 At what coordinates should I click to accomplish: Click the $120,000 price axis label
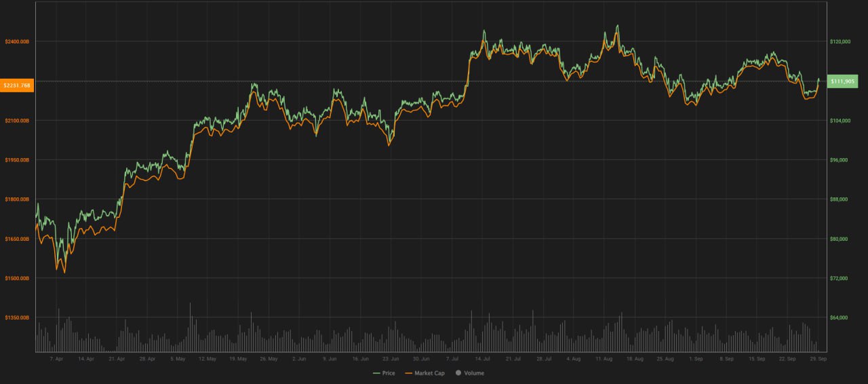pyautogui.click(x=840, y=42)
